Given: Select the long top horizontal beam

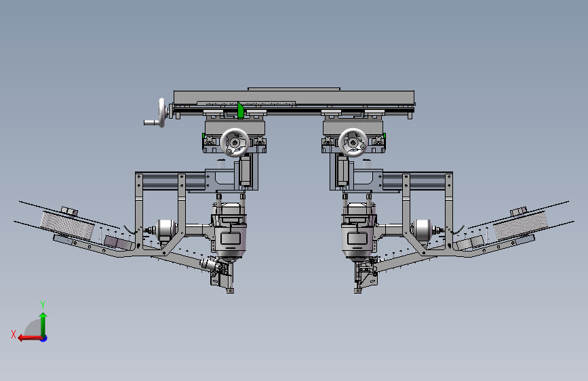Looking at the screenshot, I should click(294, 98).
